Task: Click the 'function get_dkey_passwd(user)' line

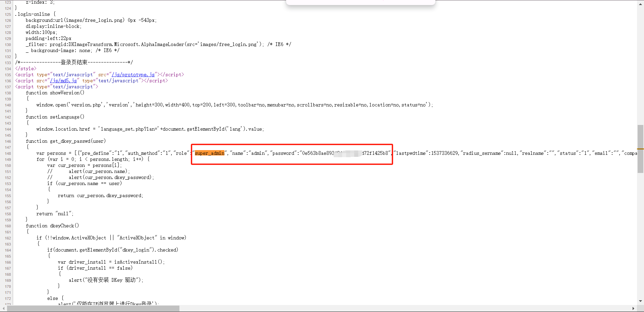Action: point(66,141)
